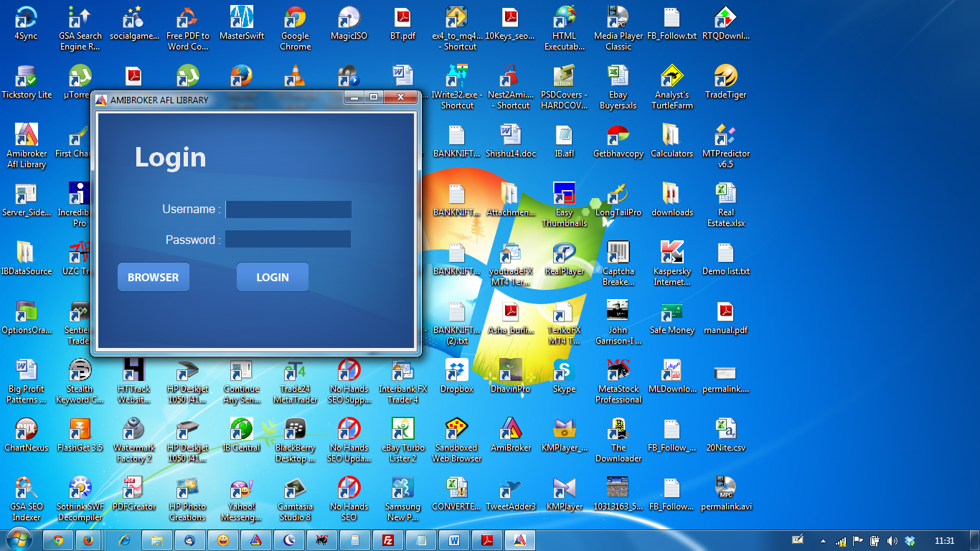Screen dimensions: 980x551
Task: Select the BT.pdf file icon
Action: coord(402,23)
